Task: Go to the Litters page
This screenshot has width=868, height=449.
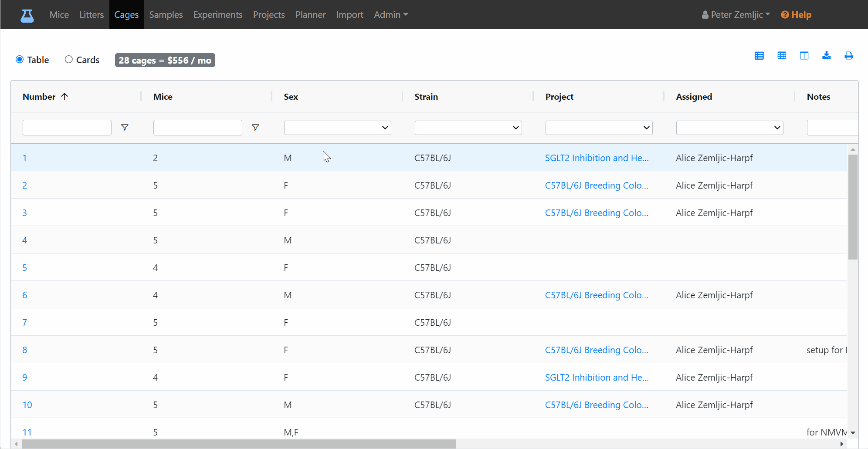Action: coord(92,15)
